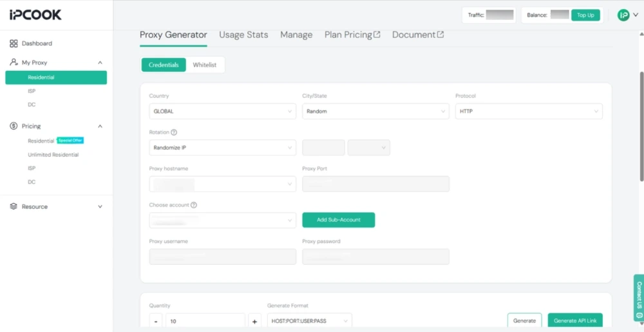This screenshot has height=332, width=644.
Task: Click the Add Sub-Account button
Action: [339, 220]
